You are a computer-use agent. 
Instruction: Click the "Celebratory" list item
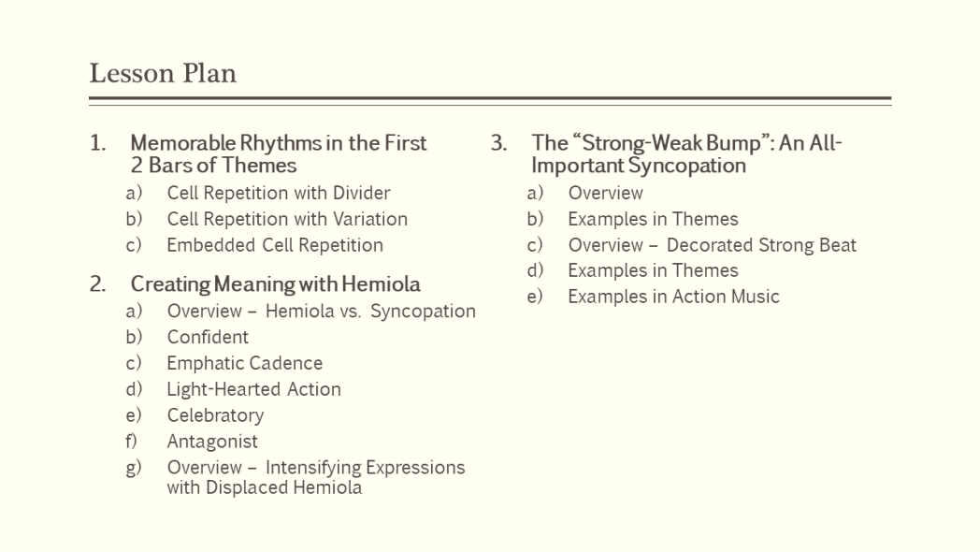coord(215,416)
